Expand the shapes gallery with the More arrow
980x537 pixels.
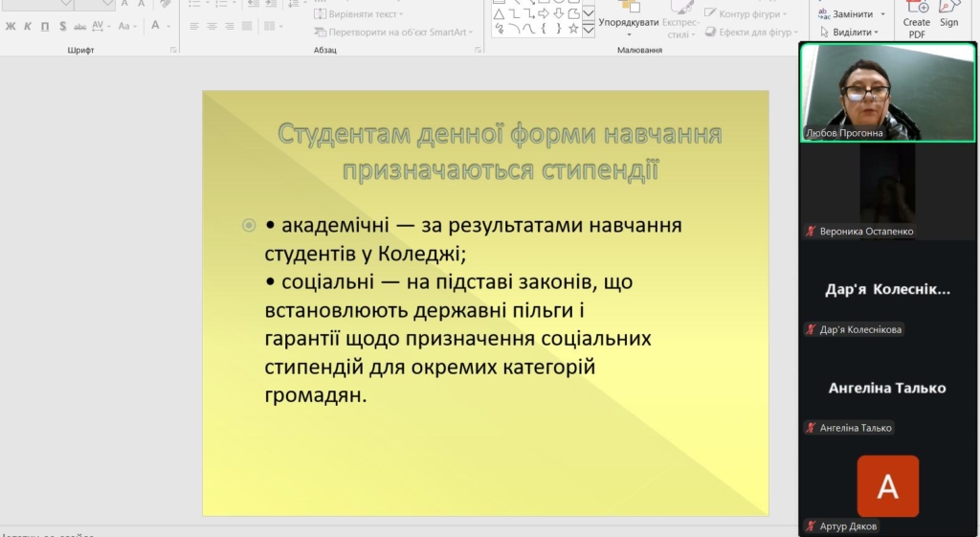589,32
